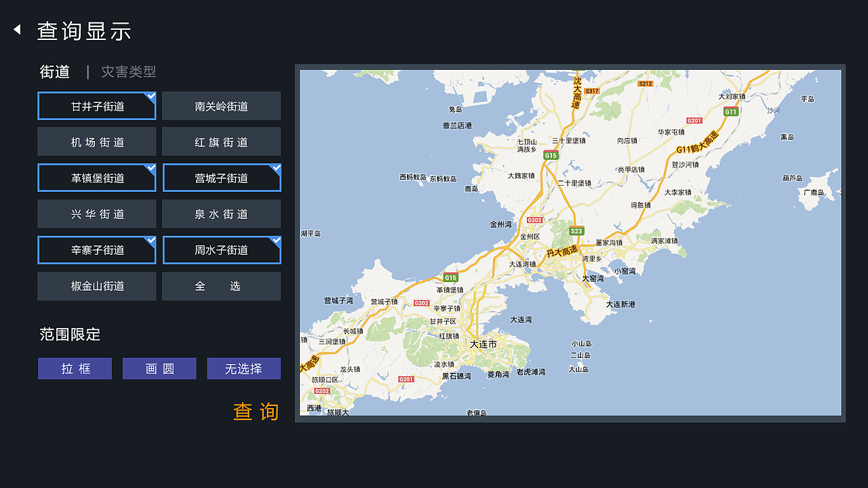This screenshot has width=868, height=488.
Task: Click the 大刘家镇 label on the map
Action: point(732,96)
